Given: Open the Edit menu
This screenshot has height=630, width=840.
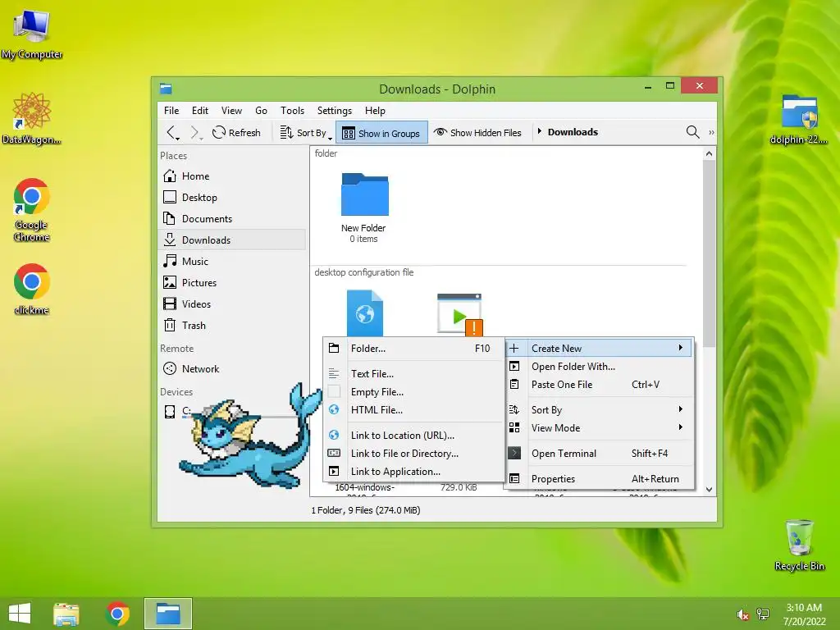Looking at the screenshot, I should pos(200,111).
